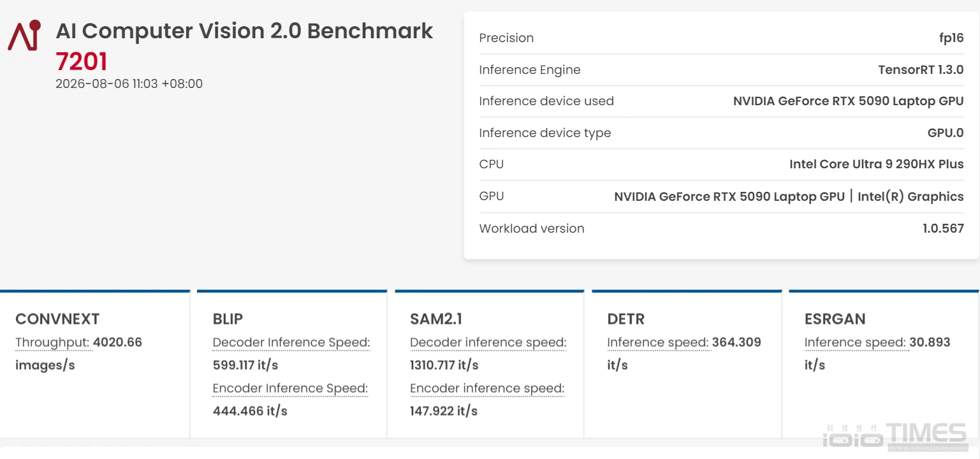980x459 pixels.
Task: Click the ESRGAN result card heading
Action: (835, 319)
